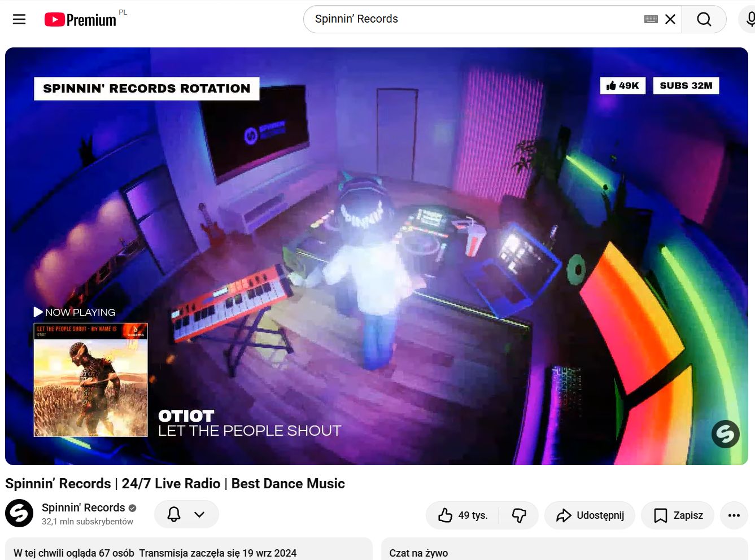The height and width of the screenshot is (560, 755).
Task: Expand description showing 67 osób watching
Action: point(189,549)
